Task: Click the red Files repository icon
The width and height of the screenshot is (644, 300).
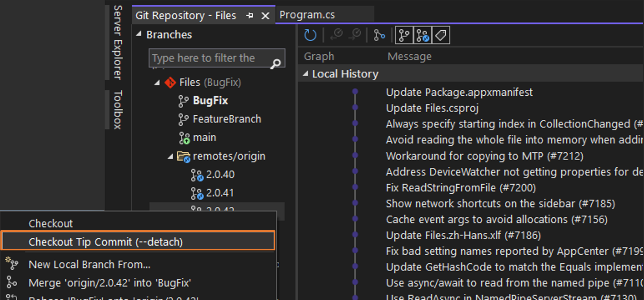Action: tap(170, 83)
